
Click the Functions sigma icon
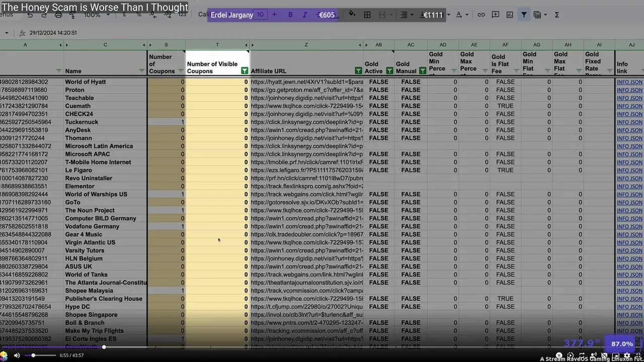point(557,15)
